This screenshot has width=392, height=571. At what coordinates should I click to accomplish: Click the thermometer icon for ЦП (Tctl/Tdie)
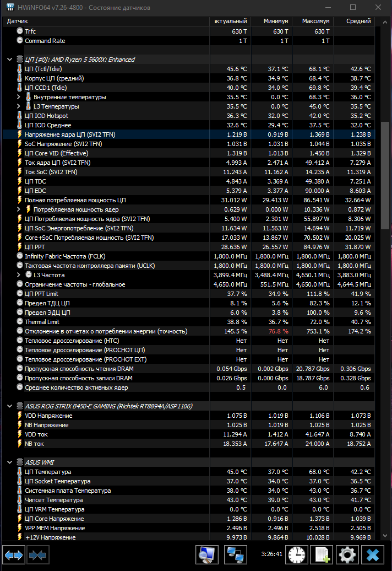point(20,69)
